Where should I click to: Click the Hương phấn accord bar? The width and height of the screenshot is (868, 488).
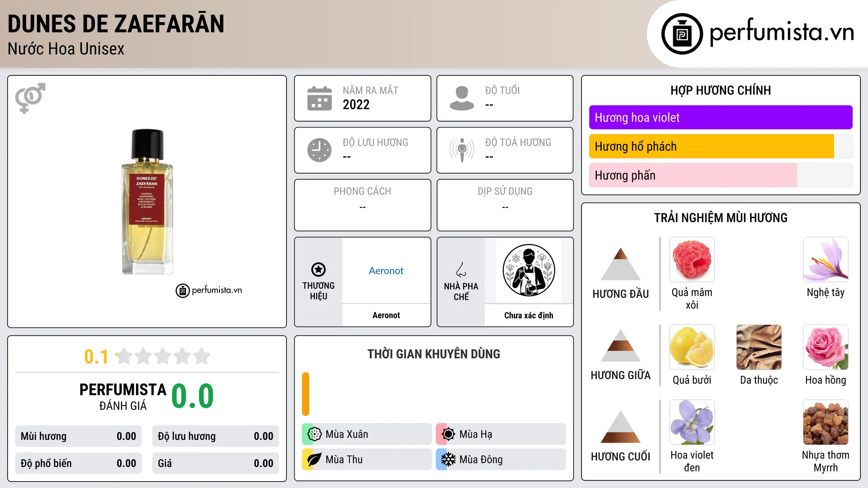pos(721,175)
